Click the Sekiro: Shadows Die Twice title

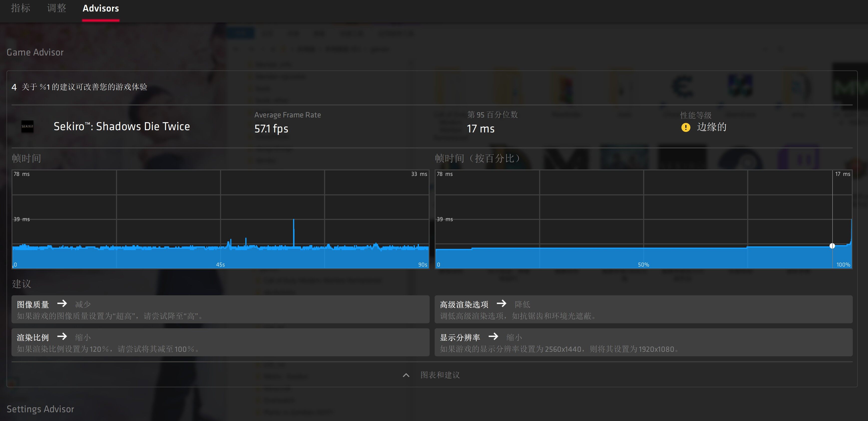[122, 126]
